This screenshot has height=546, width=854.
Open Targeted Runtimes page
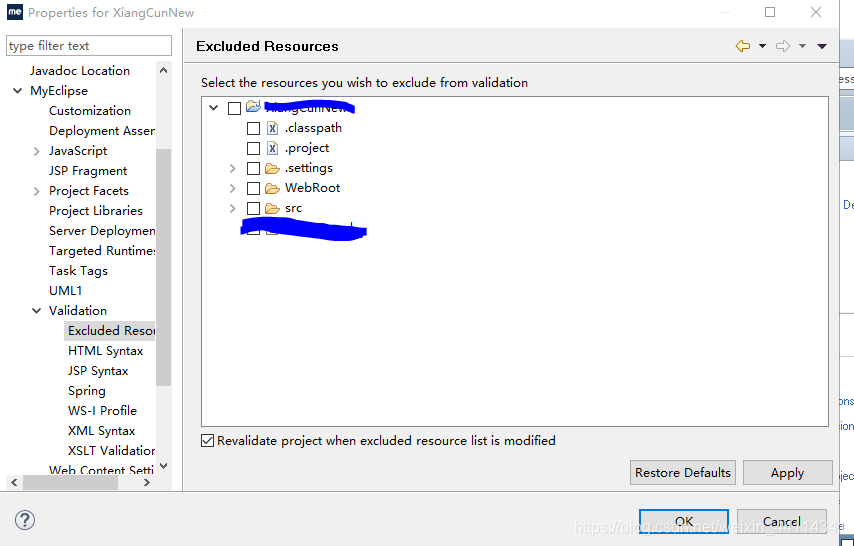click(102, 251)
